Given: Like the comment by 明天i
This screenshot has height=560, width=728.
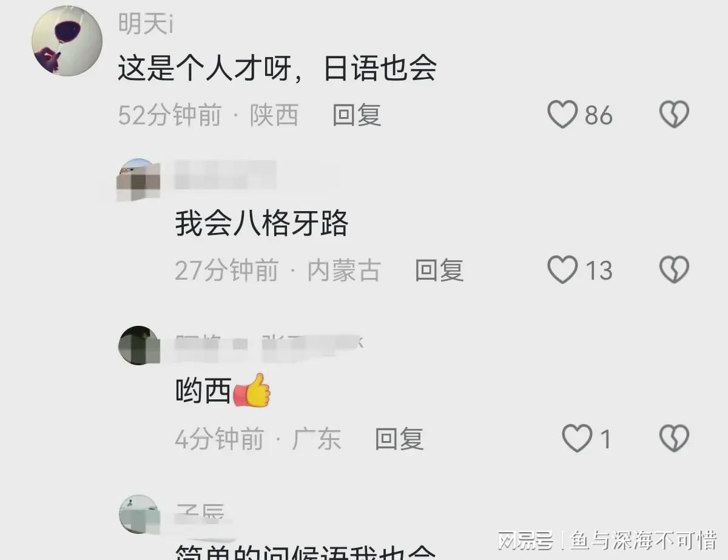Looking at the screenshot, I should coord(562,114).
